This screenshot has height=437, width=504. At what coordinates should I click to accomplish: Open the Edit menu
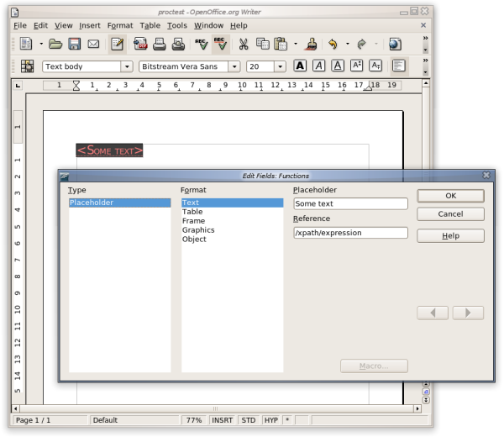point(40,25)
